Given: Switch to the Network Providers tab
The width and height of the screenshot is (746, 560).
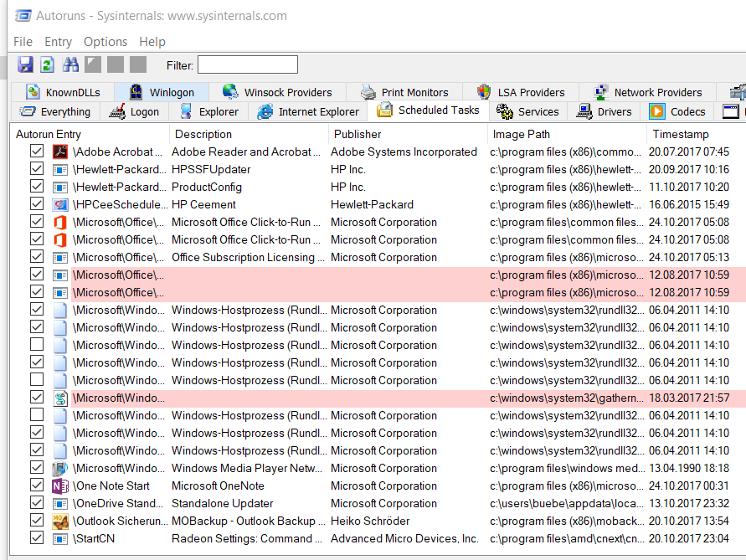Looking at the screenshot, I should (x=648, y=92).
